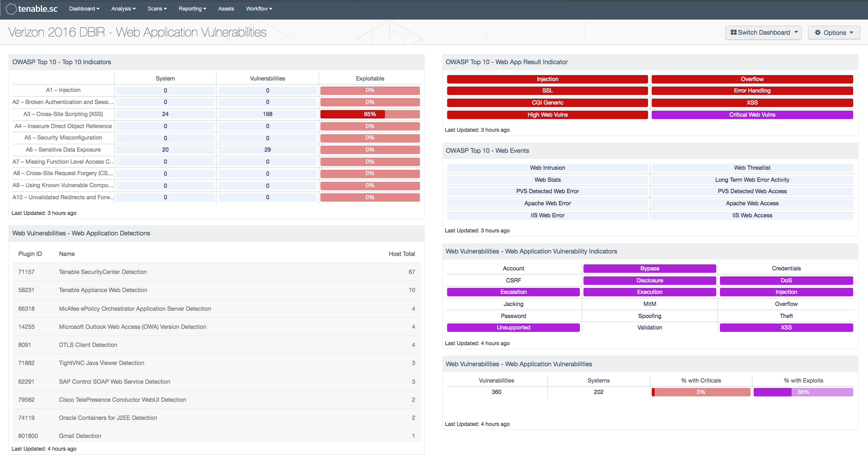Image resolution: width=868 pixels, height=469 pixels.
Task: Go to Assets page
Action: tap(226, 9)
